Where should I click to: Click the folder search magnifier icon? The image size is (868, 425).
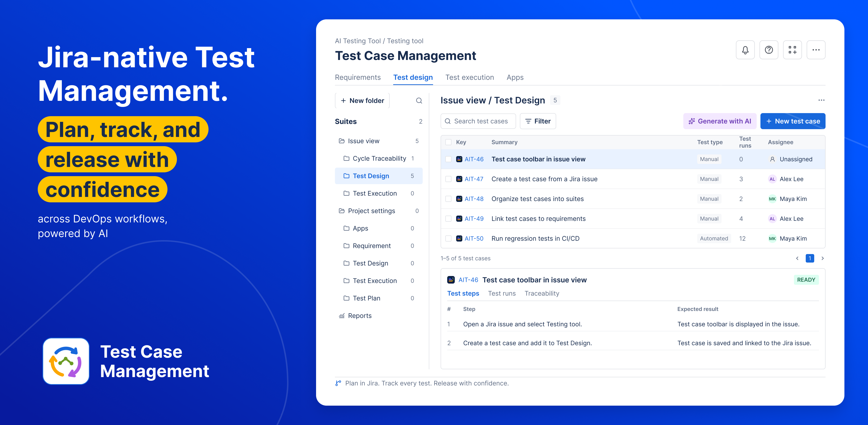coord(419,101)
